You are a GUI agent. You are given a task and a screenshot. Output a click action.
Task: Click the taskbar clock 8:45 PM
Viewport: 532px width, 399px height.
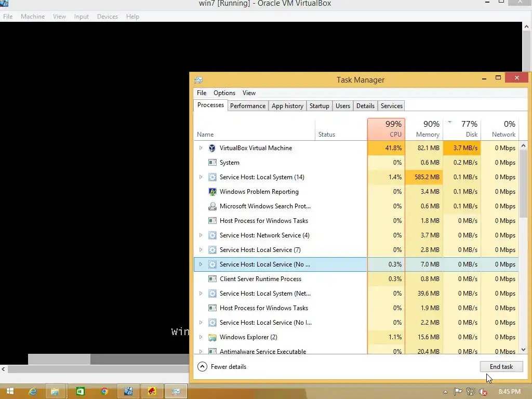[509, 392]
